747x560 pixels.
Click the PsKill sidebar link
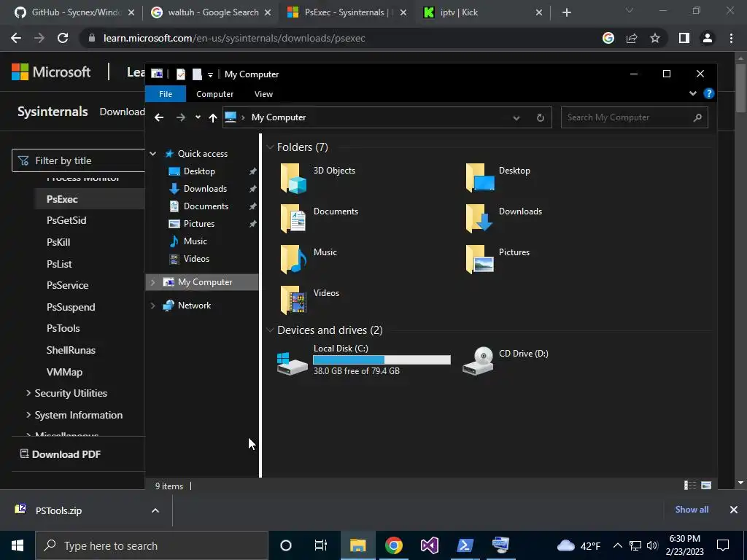click(58, 242)
